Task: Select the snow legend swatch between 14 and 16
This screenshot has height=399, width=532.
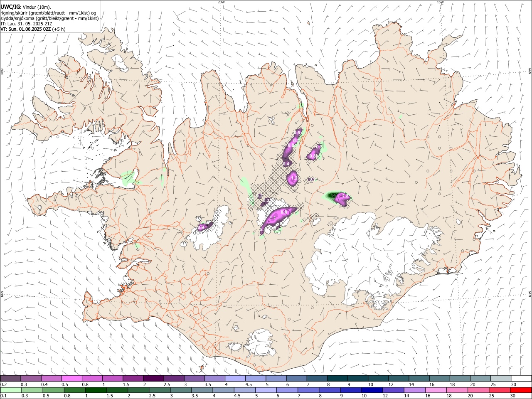Action: tap(419, 378)
